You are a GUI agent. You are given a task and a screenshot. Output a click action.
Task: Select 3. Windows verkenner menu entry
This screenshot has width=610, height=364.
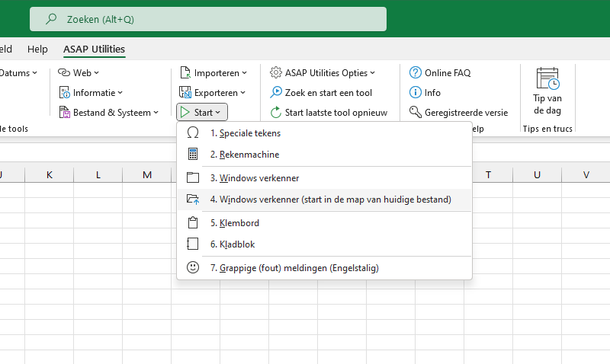coord(325,178)
